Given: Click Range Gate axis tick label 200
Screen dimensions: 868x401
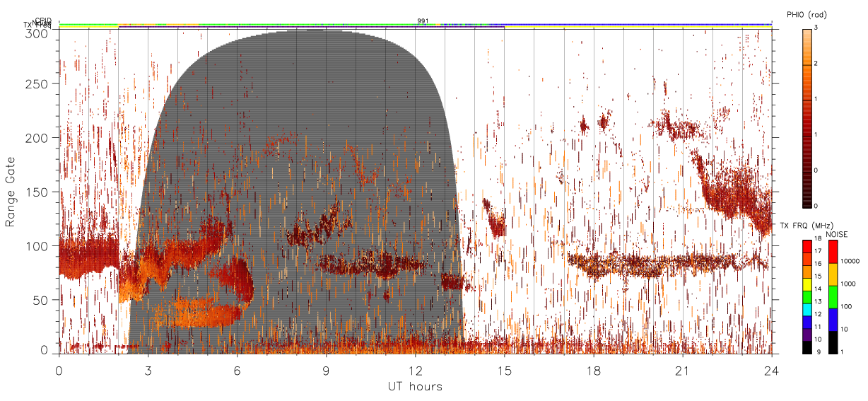Looking at the screenshot, I should [x=37, y=139].
